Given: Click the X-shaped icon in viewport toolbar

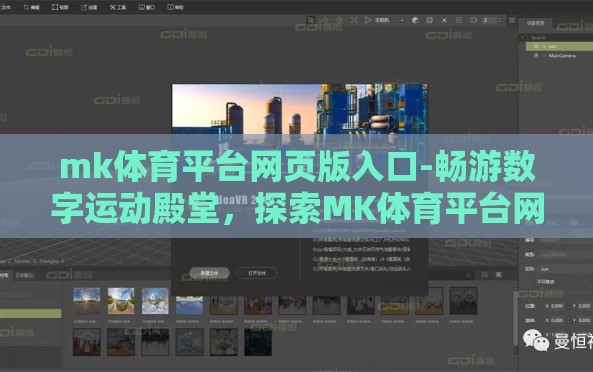Looking at the screenshot, I should click(x=444, y=20).
